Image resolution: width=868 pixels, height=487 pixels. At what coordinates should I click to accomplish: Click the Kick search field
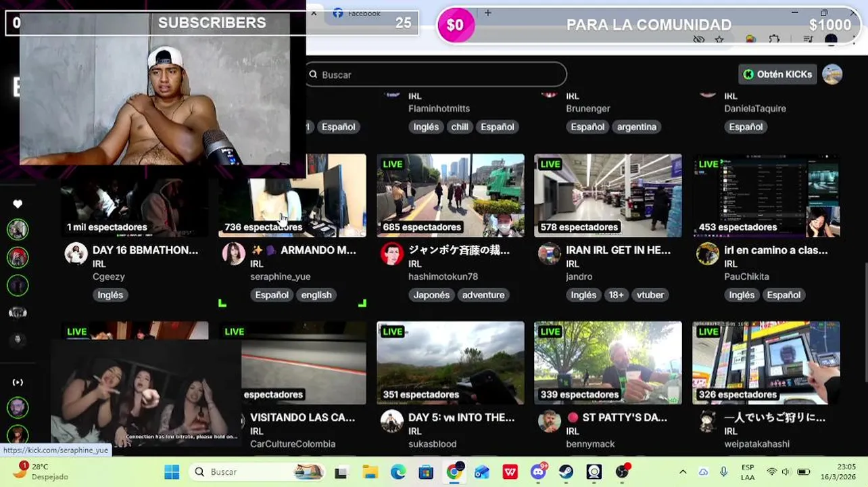(435, 74)
